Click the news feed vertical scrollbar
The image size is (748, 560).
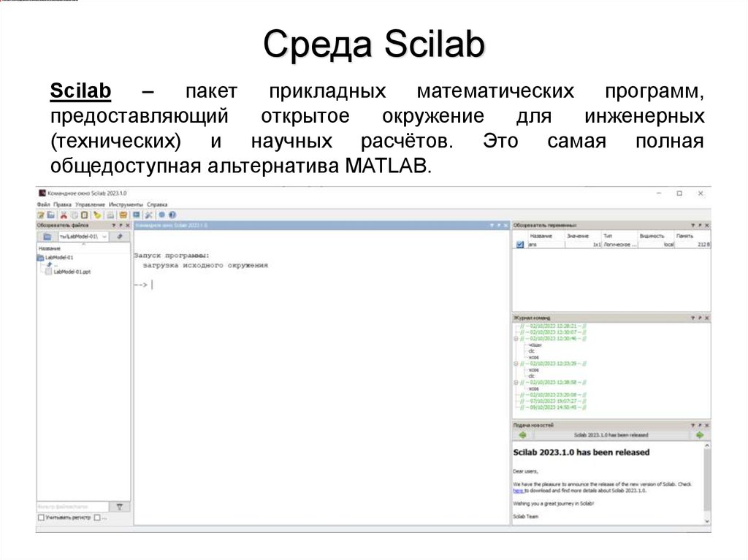[x=707, y=483]
